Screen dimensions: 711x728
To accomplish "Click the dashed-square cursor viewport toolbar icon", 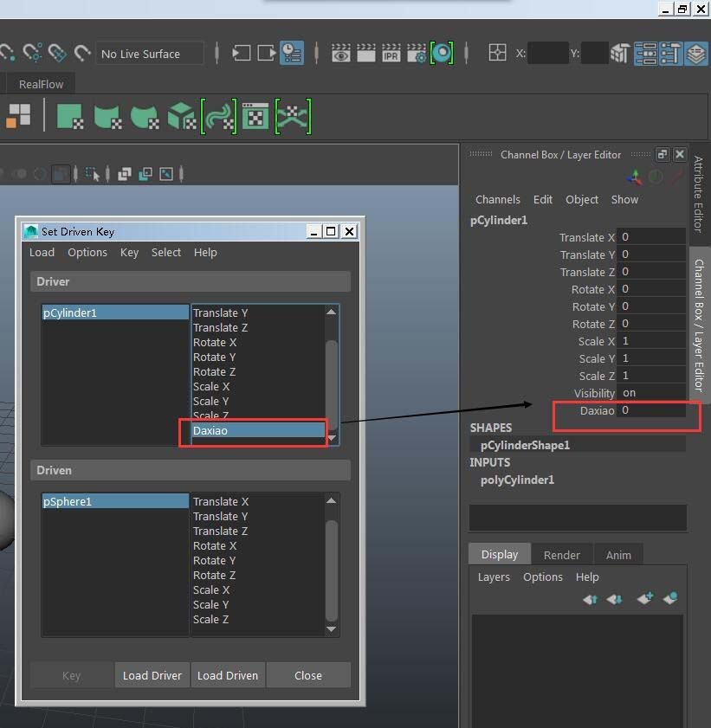I will 93,174.
